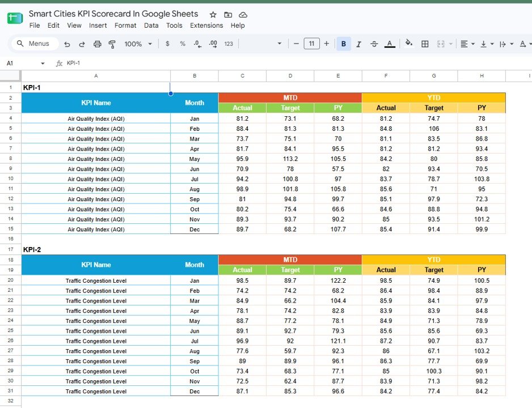
Task: Search the Menus box
Action: [x=35, y=44]
